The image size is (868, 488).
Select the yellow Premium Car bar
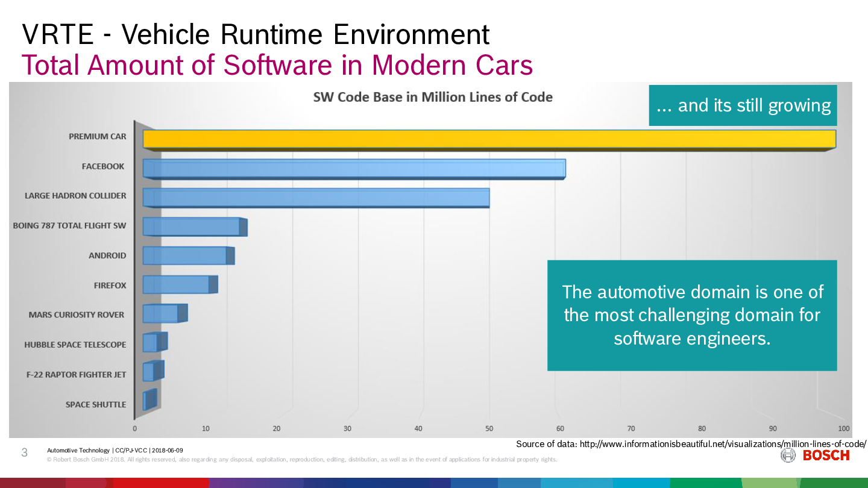click(489, 139)
